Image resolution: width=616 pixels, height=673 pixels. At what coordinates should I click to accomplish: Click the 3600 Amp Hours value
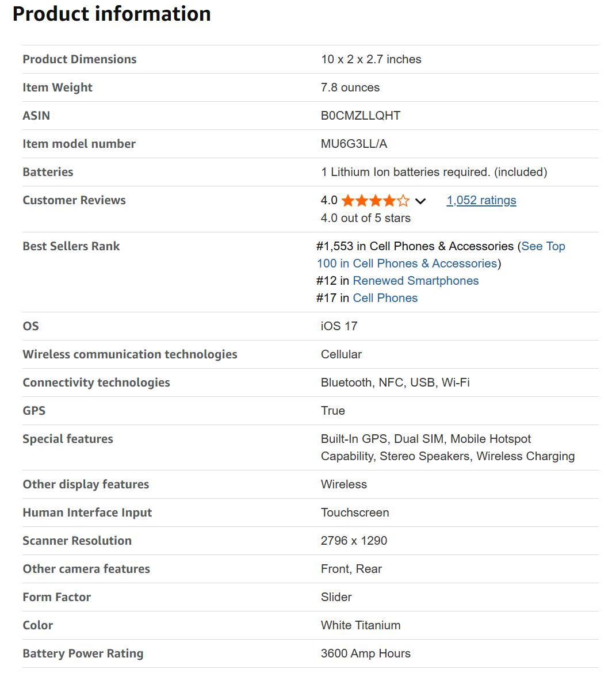[x=365, y=653]
